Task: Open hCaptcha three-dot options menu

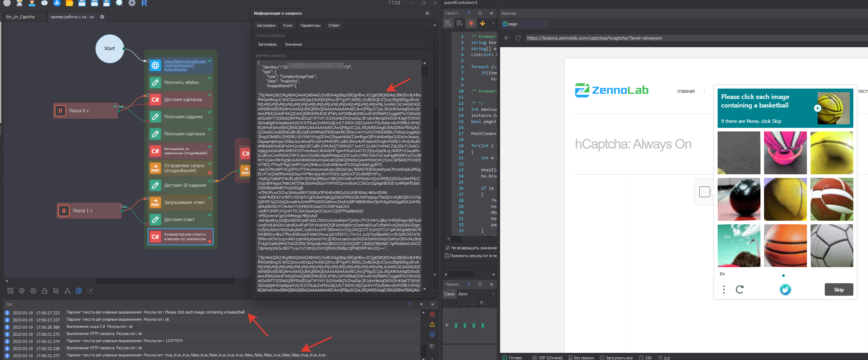Action: pos(724,289)
